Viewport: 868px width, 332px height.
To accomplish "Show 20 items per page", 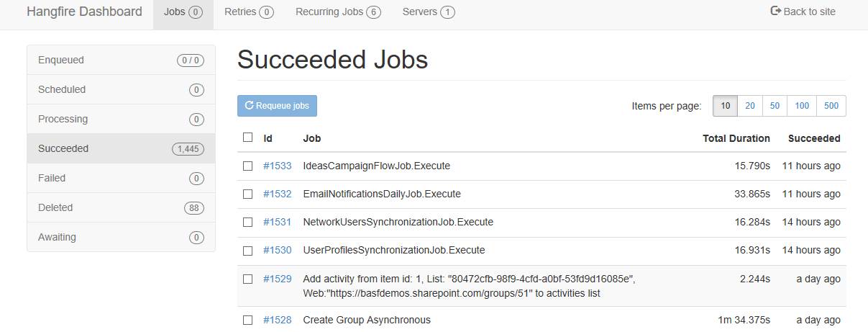I will click(x=750, y=106).
